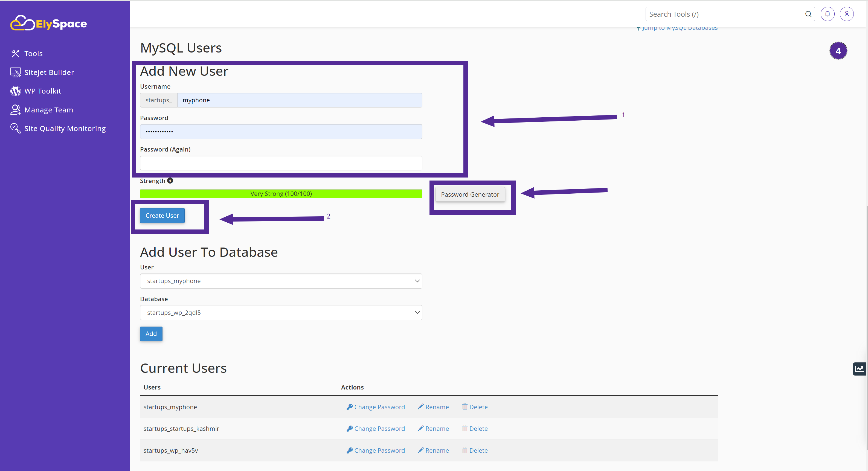Image resolution: width=868 pixels, height=471 pixels.
Task: Open Manage Team from sidebar
Action: coord(48,109)
